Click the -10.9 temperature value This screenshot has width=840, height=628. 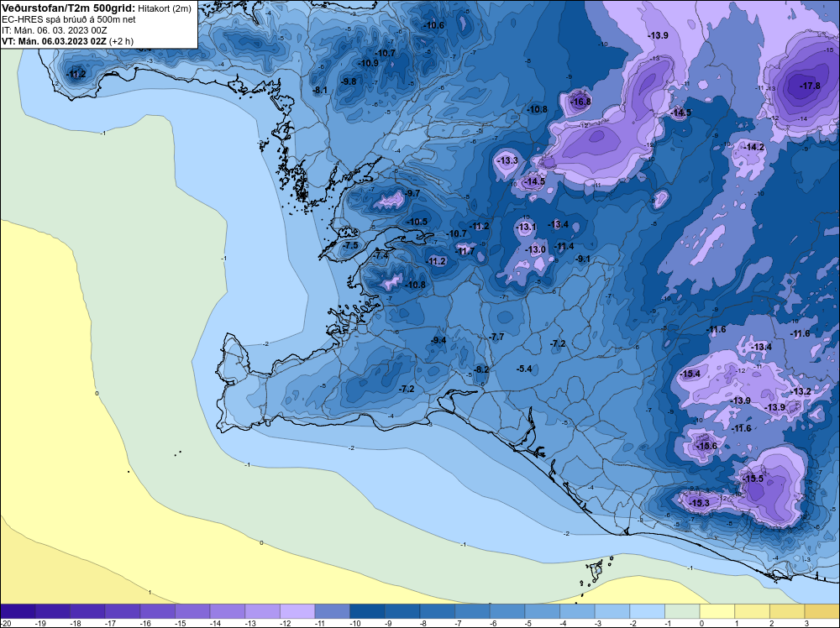[x=368, y=63]
